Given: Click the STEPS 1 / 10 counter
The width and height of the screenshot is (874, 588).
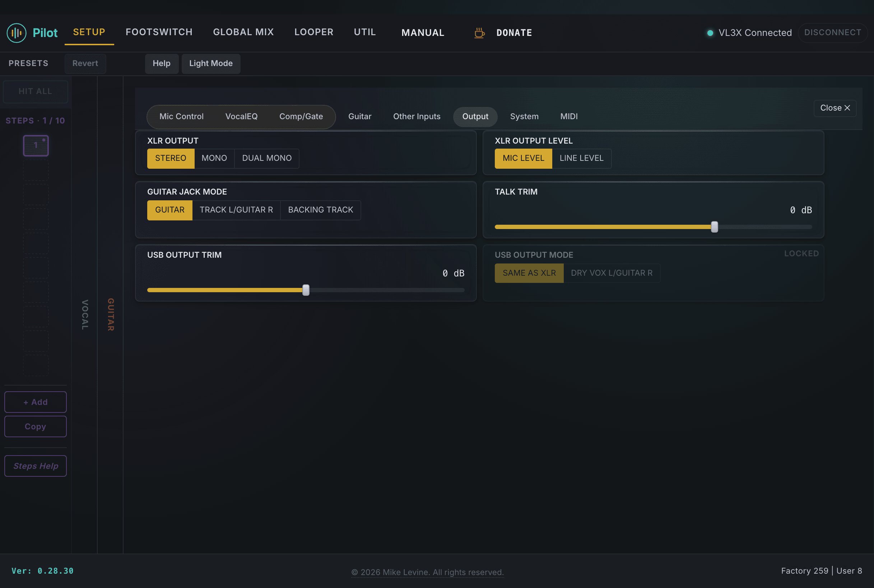Looking at the screenshot, I should click(x=35, y=121).
